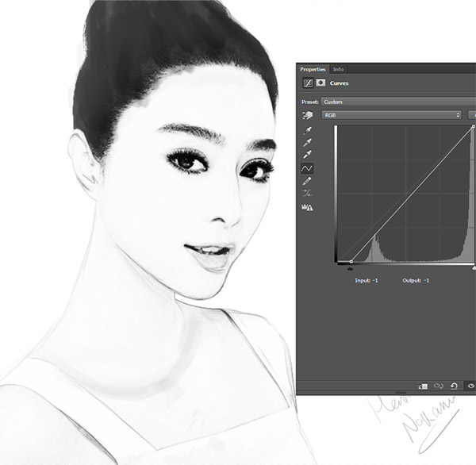The height and width of the screenshot is (465, 476).
Task: Click the Curves adjustment icon
Action: (x=308, y=83)
